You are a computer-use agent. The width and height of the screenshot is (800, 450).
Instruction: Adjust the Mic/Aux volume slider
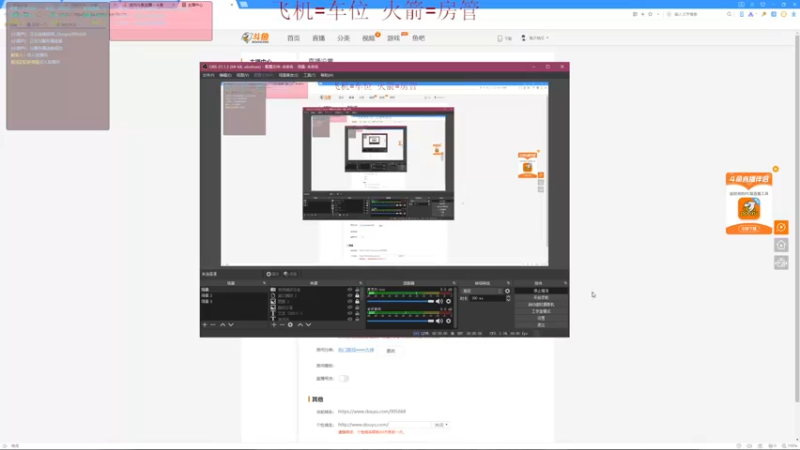coord(401,301)
